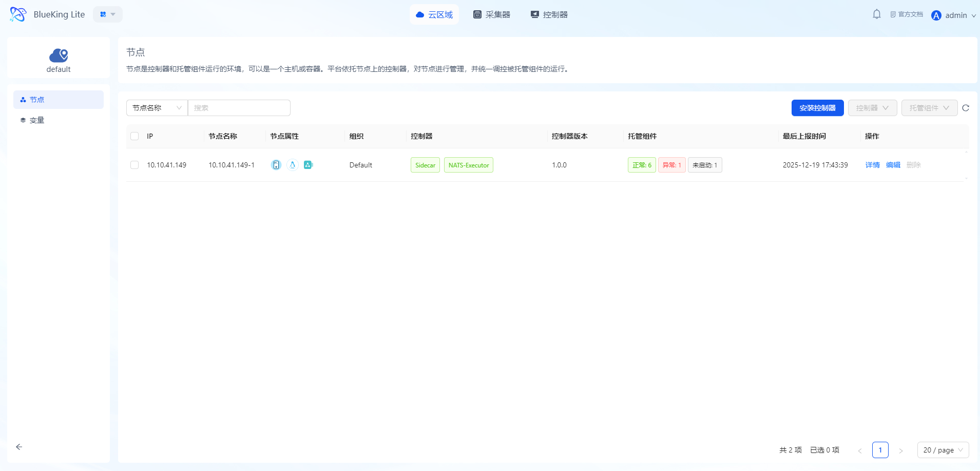Go to the 控制器 tab in top navigation
Image resolution: width=980 pixels, height=471 pixels.
click(x=549, y=14)
